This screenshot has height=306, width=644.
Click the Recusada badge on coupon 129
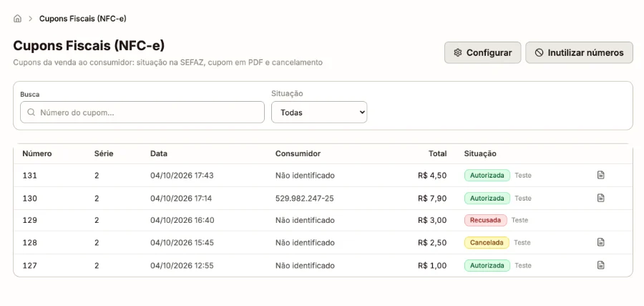click(x=485, y=220)
